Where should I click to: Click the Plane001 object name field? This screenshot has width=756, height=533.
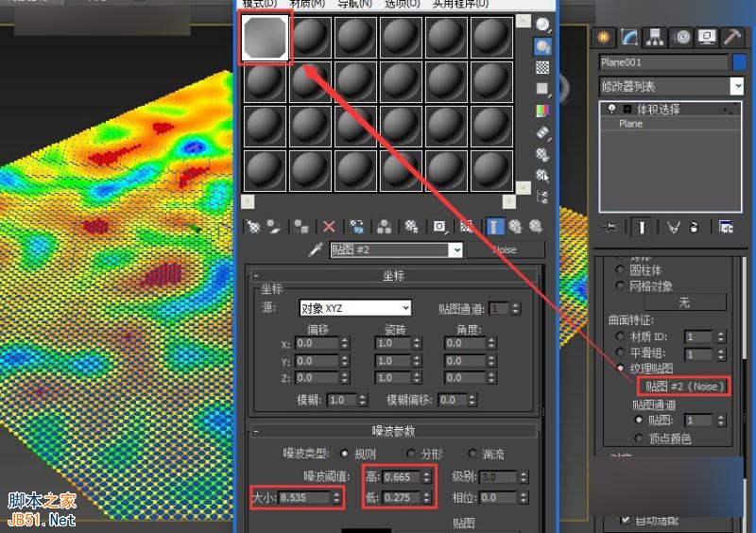[x=664, y=62]
